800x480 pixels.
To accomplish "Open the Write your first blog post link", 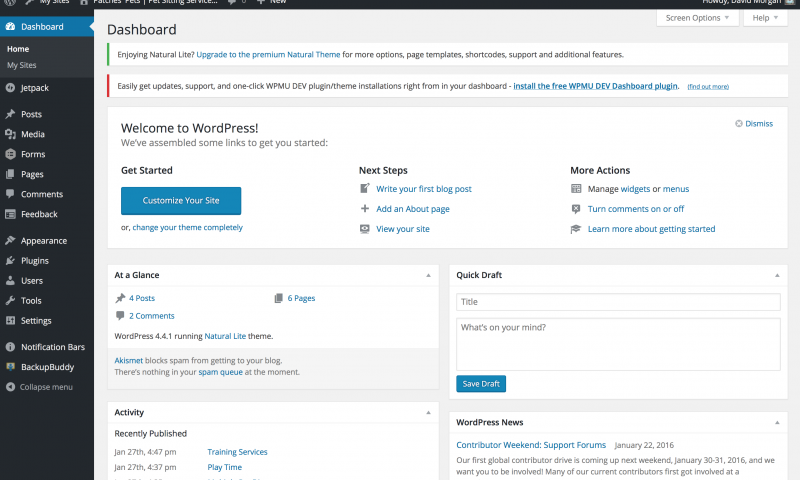I will coord(423,189).
